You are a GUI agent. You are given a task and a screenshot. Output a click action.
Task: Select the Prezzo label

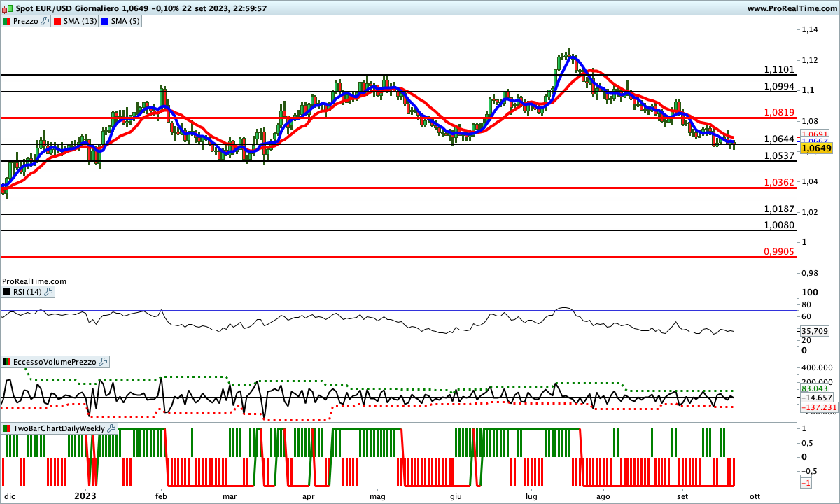coord(25,21)
